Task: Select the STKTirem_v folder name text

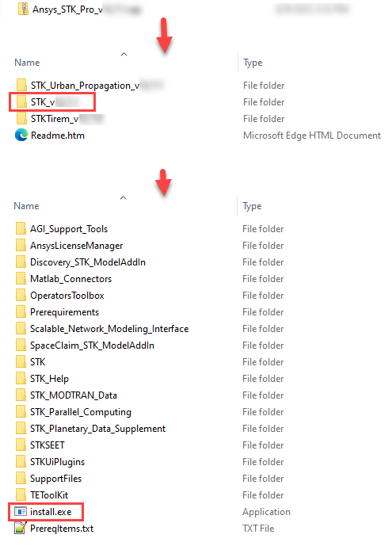Action: [55, 119]
